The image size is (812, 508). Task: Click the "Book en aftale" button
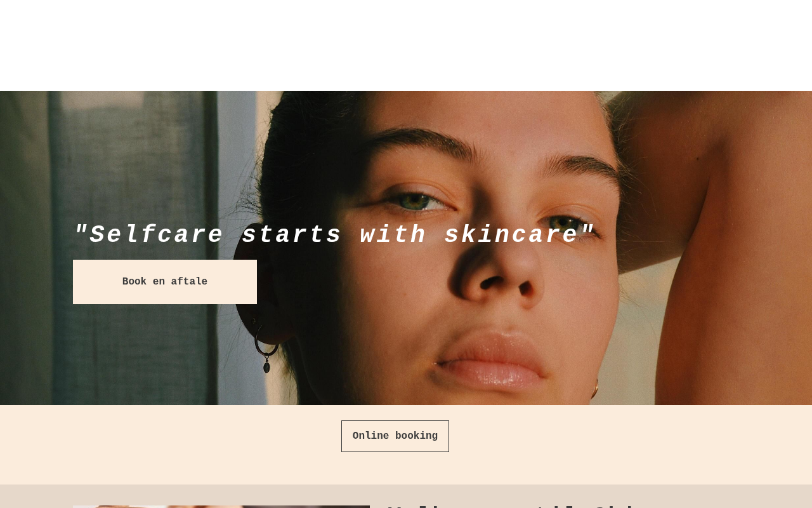(x=165, y=282)
